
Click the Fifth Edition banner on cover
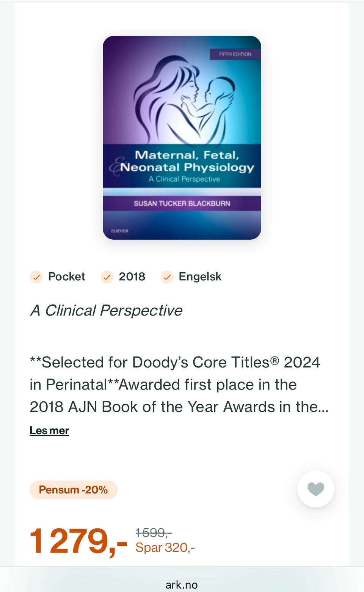coord(235,54)
